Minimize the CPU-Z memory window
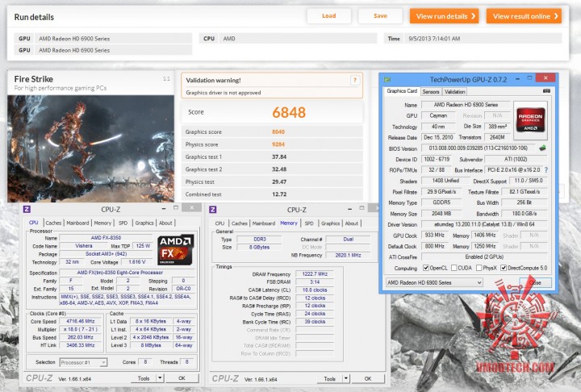 point(349,209)
